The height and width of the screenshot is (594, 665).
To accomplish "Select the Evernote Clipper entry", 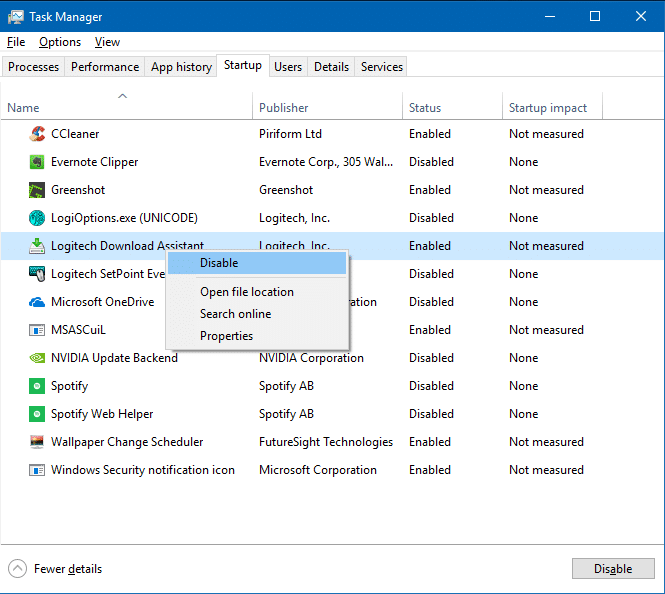I will click(95, 162).
